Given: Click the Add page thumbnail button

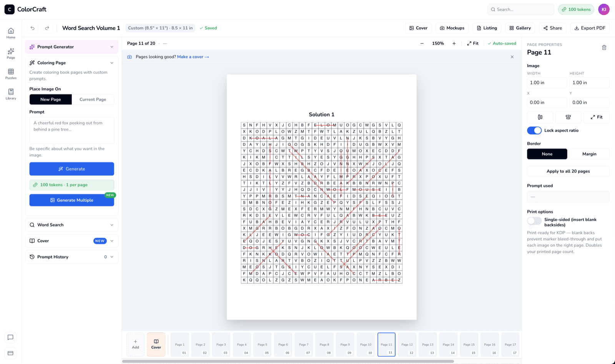Looking at the screenshot, I should [135, 344].
